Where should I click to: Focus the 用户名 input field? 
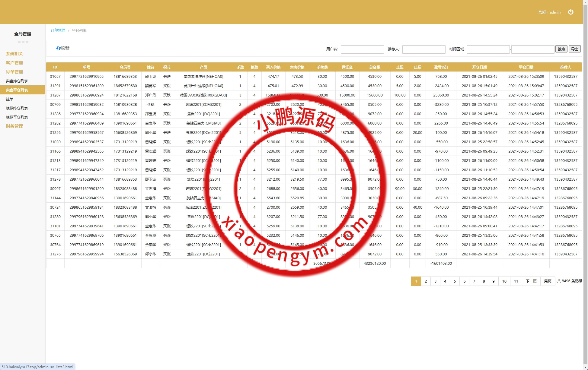(362, 49)
